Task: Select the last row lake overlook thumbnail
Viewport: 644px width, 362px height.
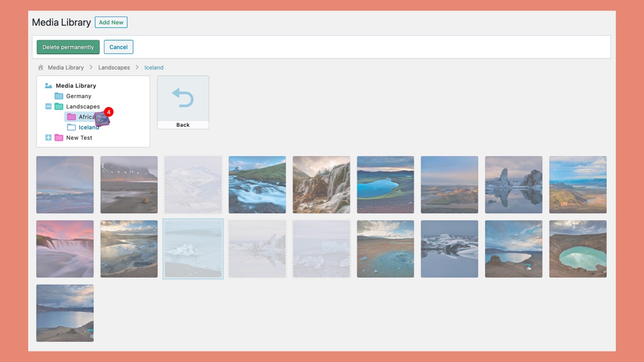Action: tap(65, 313)
